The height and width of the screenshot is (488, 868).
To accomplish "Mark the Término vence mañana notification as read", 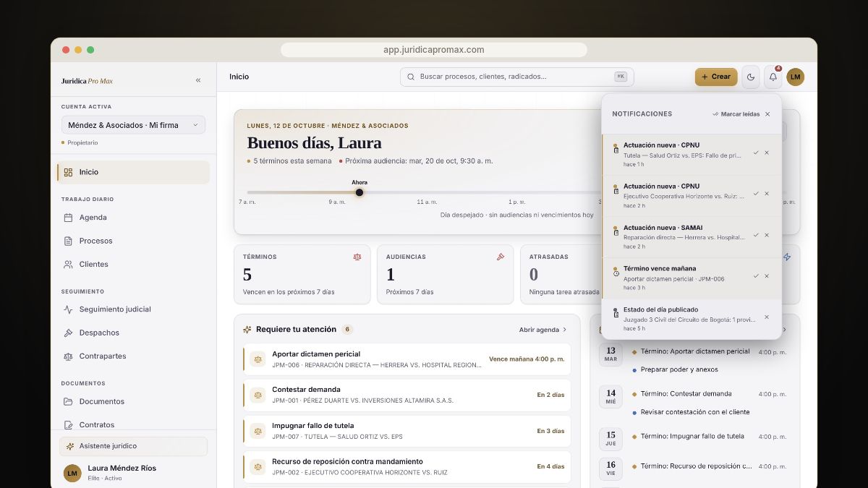I will 756,276.
